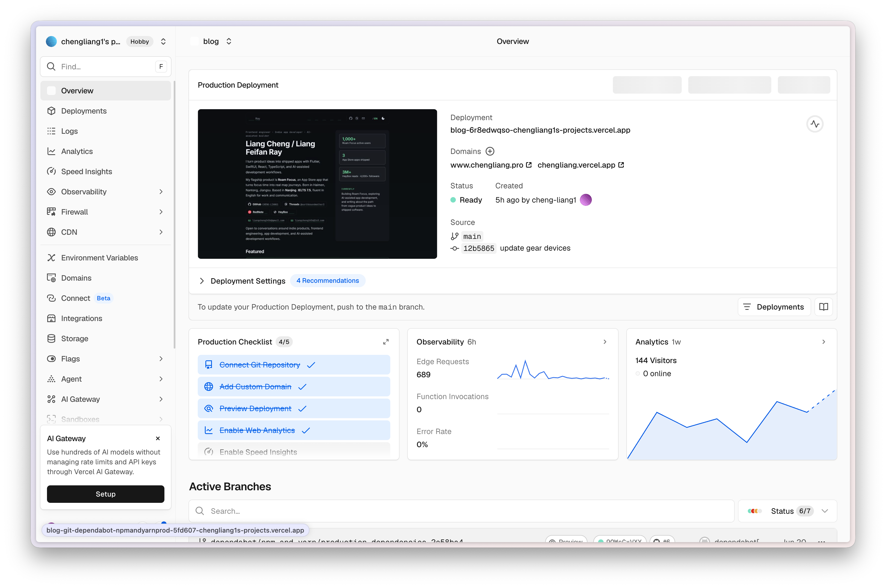This screenshot has height=588, width=886.
Task: Open Environment Variables page
Action: (x=105, y=258)
